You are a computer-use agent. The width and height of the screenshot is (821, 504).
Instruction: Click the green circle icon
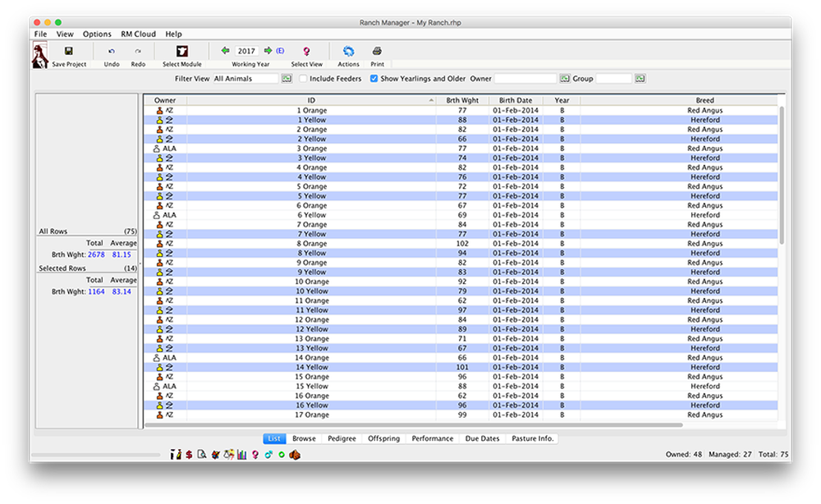click(282, 454)
